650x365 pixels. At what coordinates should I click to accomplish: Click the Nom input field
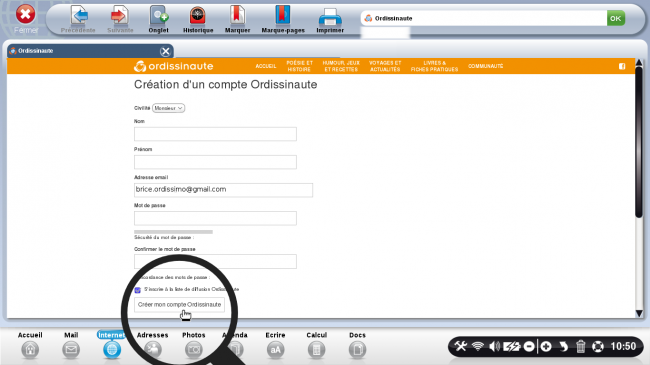[215, 134]
